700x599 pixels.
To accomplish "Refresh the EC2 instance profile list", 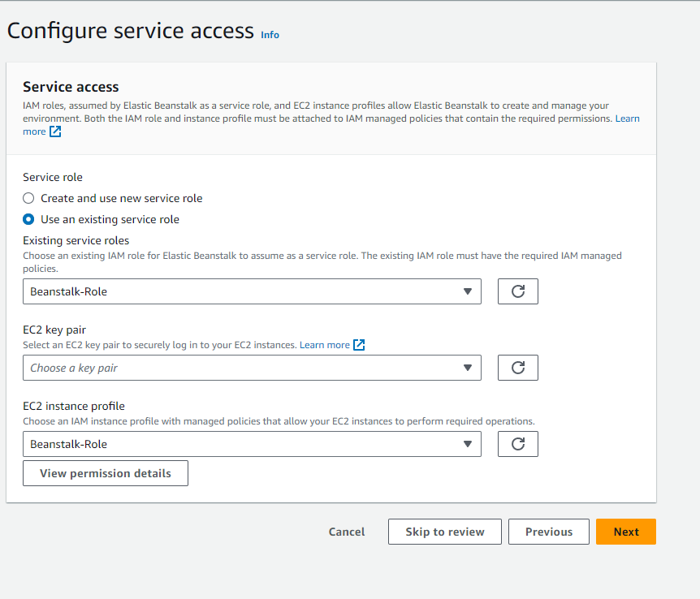I will point(517,444).
